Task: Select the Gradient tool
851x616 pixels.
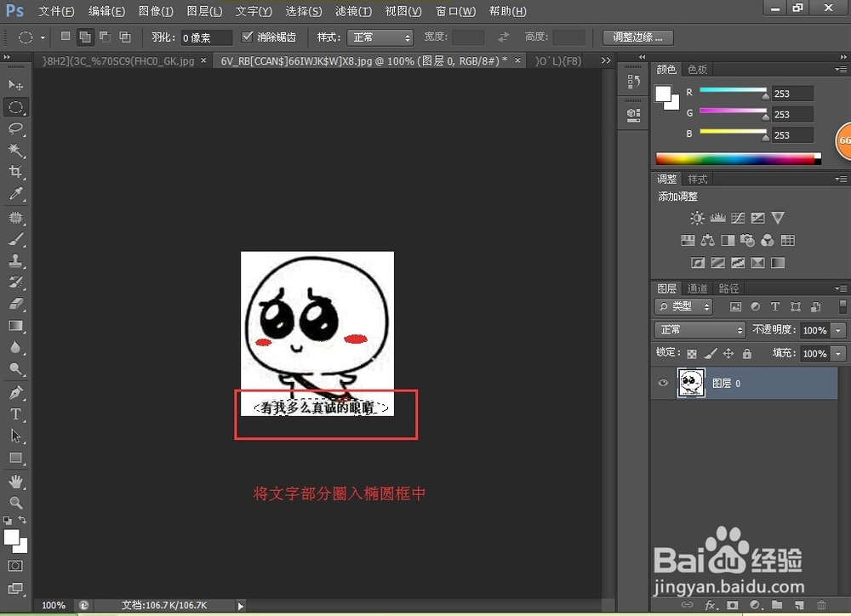Action: (x=15, y=327)
